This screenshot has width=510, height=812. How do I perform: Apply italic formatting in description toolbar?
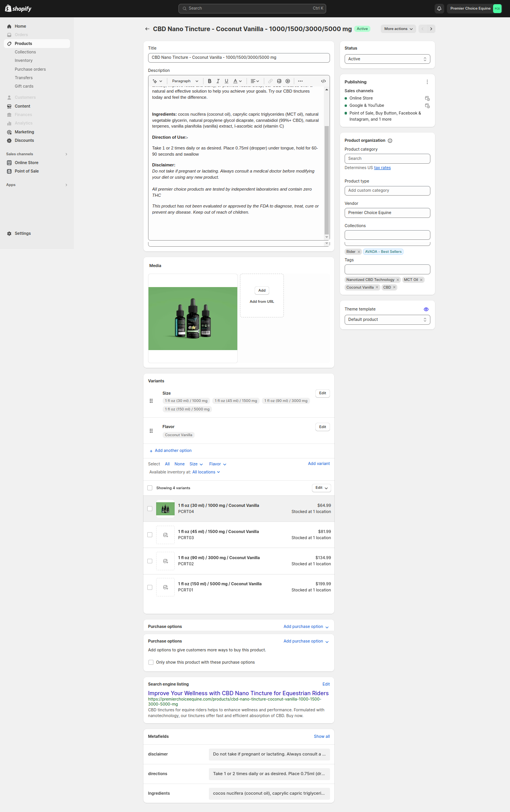coord(218,81)
